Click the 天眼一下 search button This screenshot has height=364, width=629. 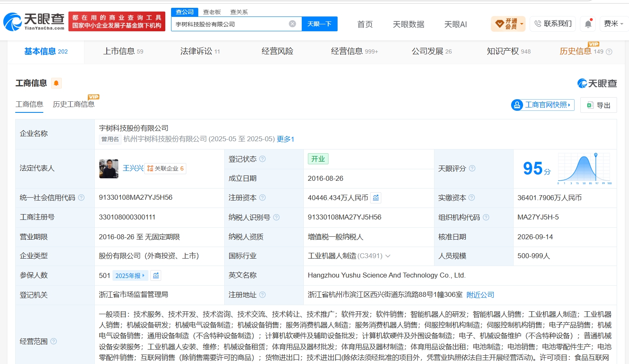coord(319,24)
